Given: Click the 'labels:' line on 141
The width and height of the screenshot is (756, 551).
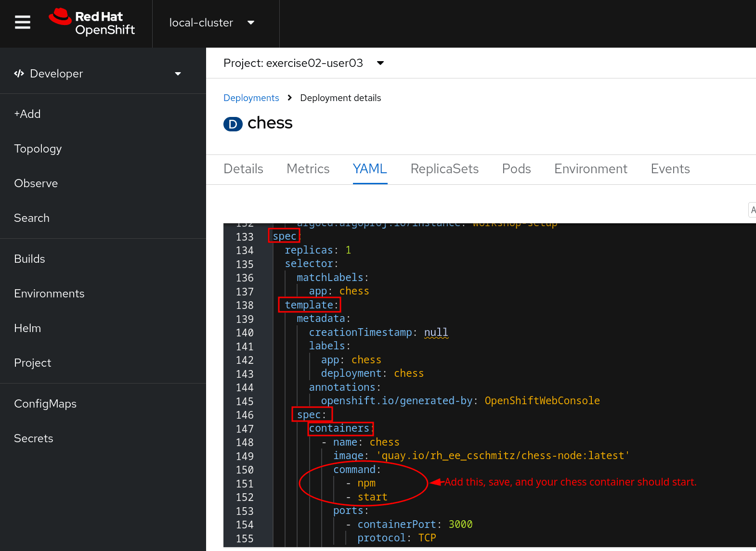Looking at the screenshot, I should click(x=330, y=346).
